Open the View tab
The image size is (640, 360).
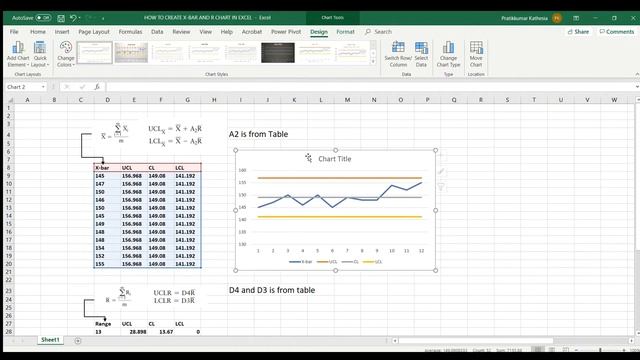coord(205,31)
